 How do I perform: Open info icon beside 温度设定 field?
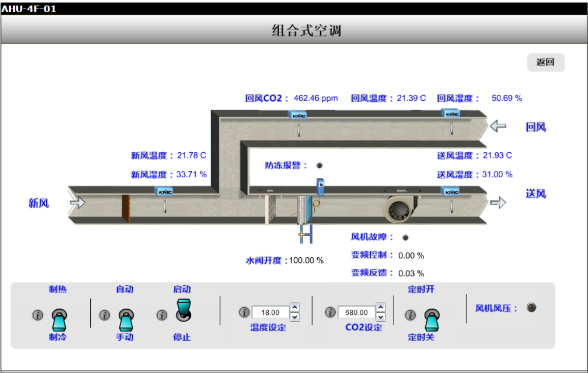pos(244,312)
